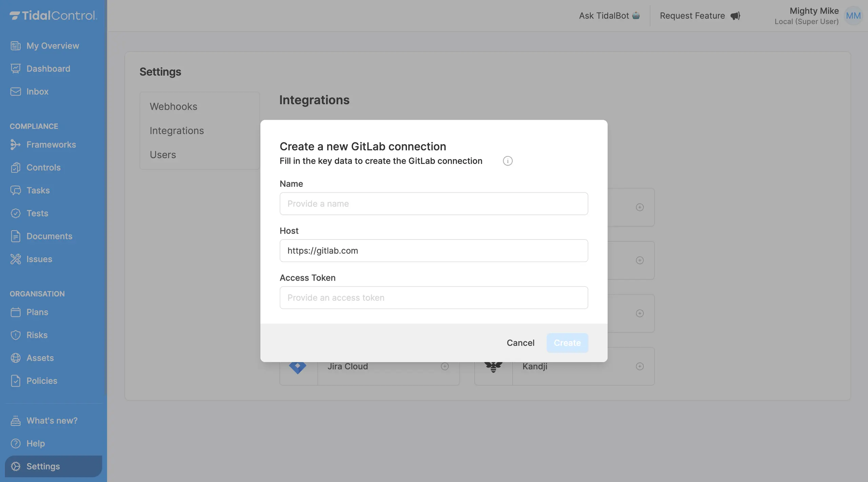868x482 pixels.
Task: Click the Create button
Action: click(567, 343)
